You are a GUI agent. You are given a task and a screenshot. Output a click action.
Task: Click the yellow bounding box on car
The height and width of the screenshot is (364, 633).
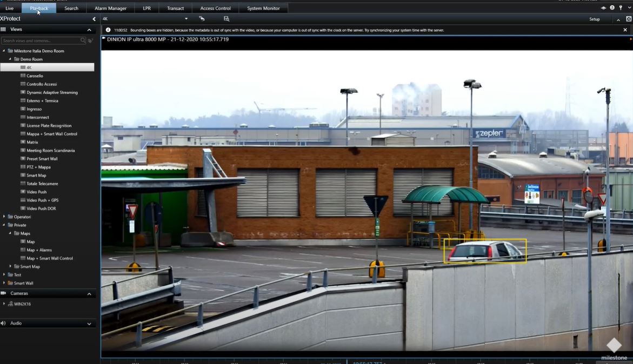click(485, 251)
